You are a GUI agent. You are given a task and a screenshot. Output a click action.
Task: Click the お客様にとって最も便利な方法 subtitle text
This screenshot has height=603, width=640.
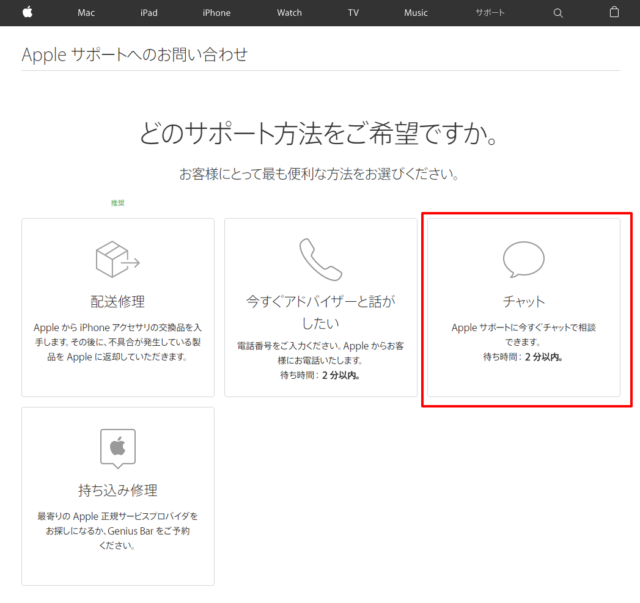click(x=320, y=174)
